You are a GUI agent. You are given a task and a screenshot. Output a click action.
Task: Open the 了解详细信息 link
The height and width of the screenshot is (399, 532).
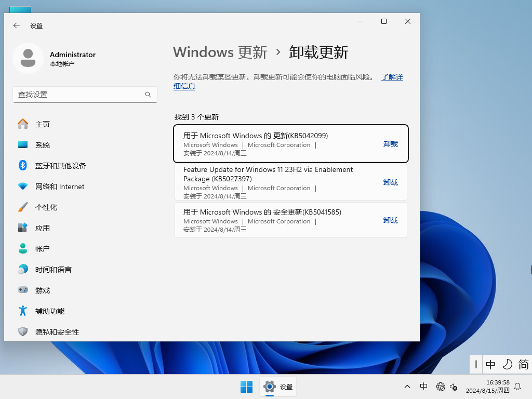392,77
